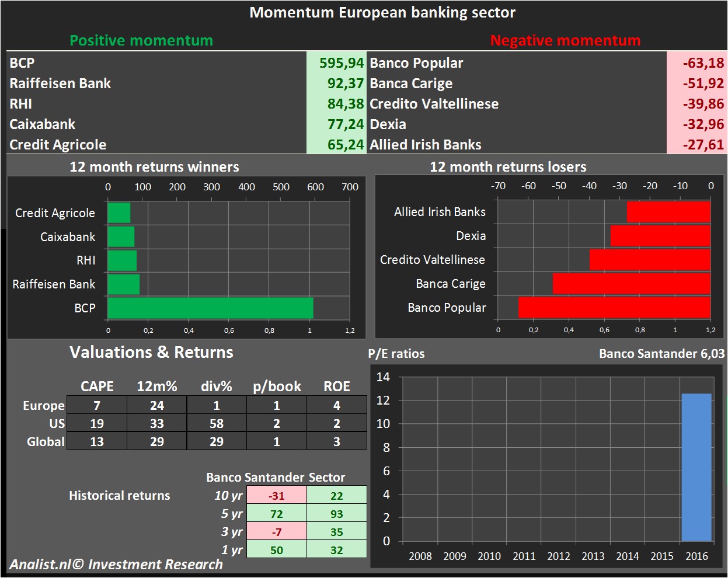This screenshot has height=578, width=728.
Task: Select the 3 yr Banco Santander value -7
Action: point(277,532)
